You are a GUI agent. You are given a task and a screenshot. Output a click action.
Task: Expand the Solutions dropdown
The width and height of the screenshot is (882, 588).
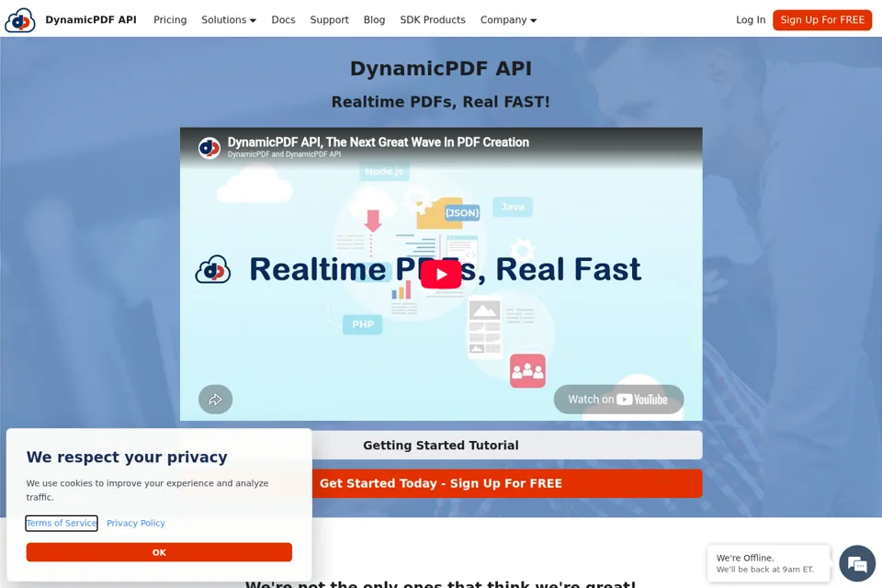point(229,19)
